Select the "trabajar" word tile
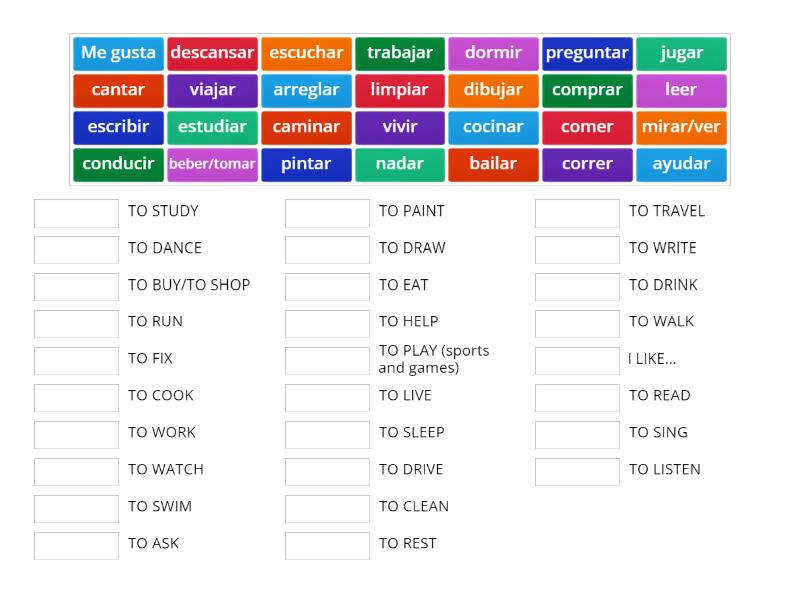The width and height of the screenshot is (800, 600). (x=400, y=53)
